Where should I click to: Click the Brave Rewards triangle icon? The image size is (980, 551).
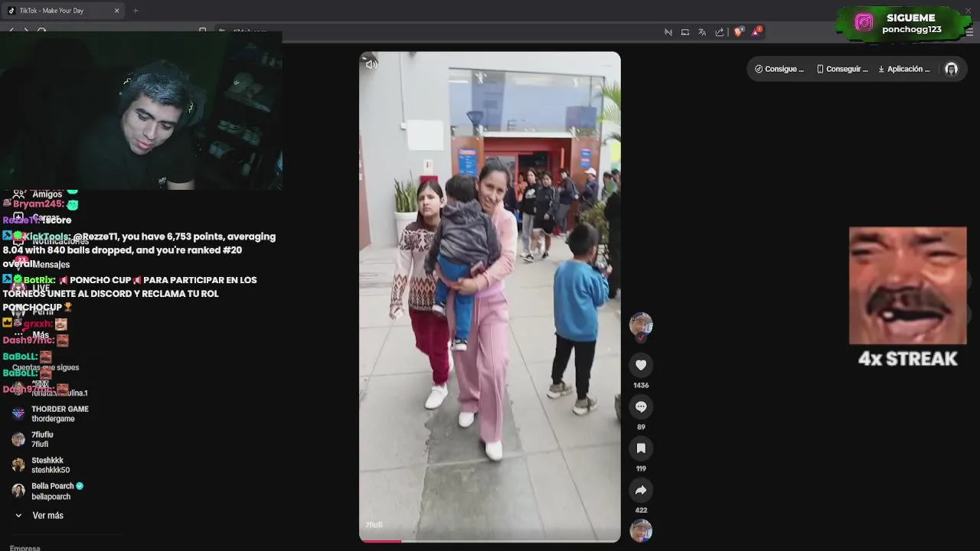756,31
